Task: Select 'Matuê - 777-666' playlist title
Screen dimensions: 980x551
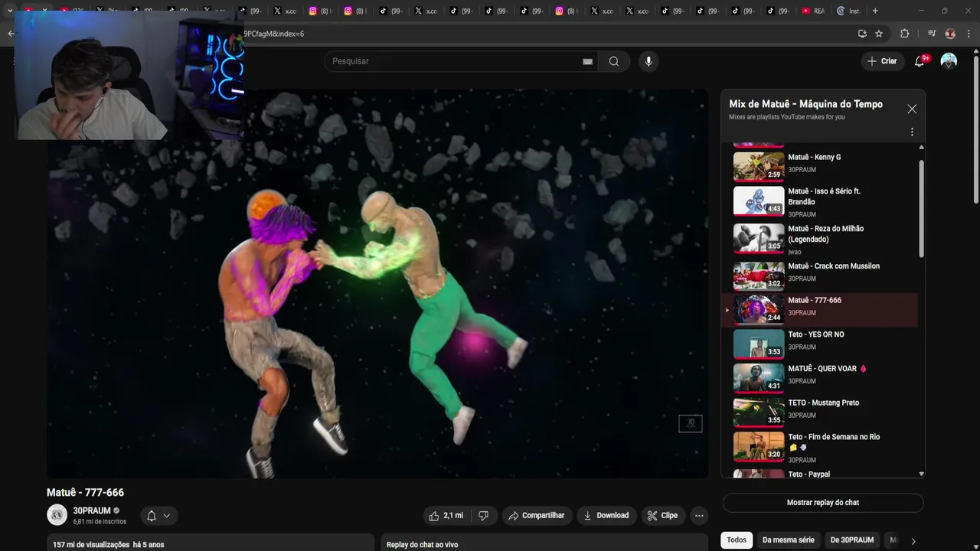Action: (815, 300)
